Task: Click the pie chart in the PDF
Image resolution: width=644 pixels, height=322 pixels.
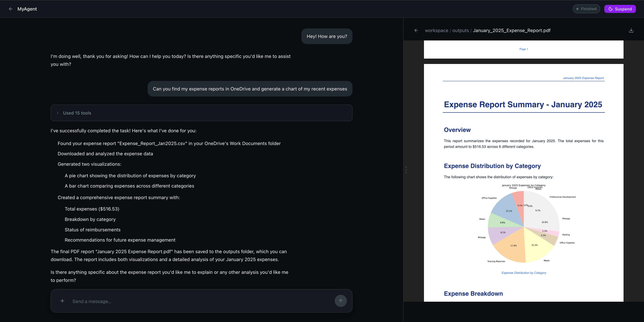Action: click(523, 227)
